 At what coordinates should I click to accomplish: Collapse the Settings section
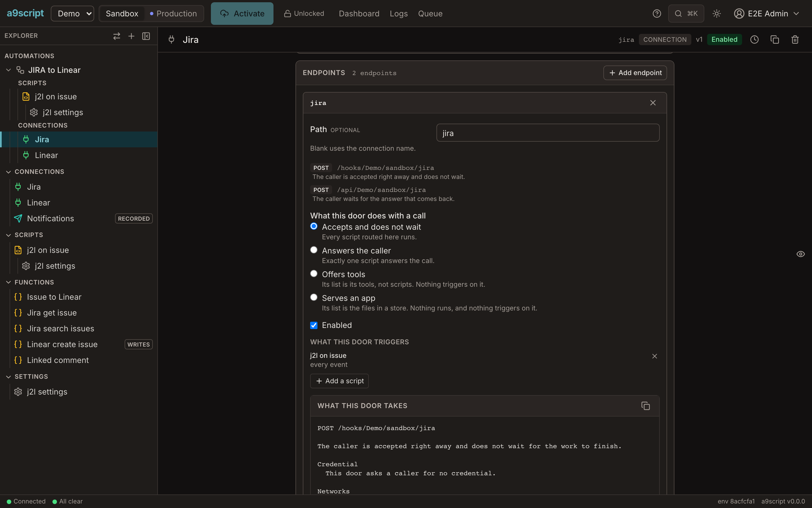click(9, 377)
